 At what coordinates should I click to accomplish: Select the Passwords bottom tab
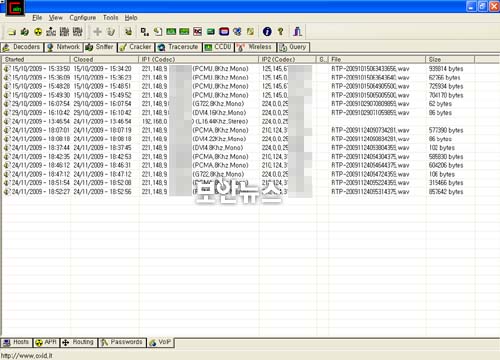click(x=122, y=342)
